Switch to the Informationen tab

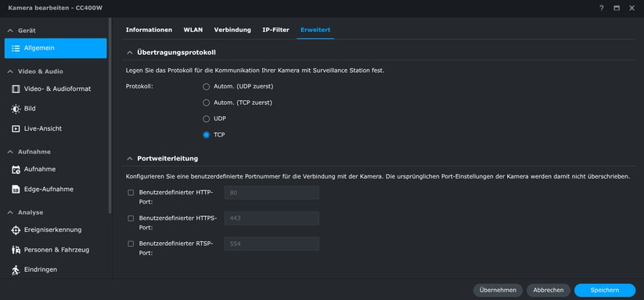(149, 30)
